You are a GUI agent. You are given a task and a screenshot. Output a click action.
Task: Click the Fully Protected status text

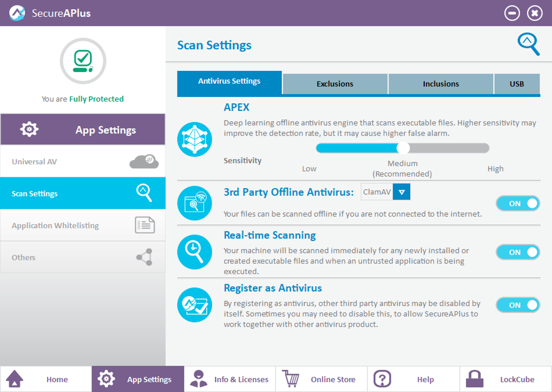point(96,99)
